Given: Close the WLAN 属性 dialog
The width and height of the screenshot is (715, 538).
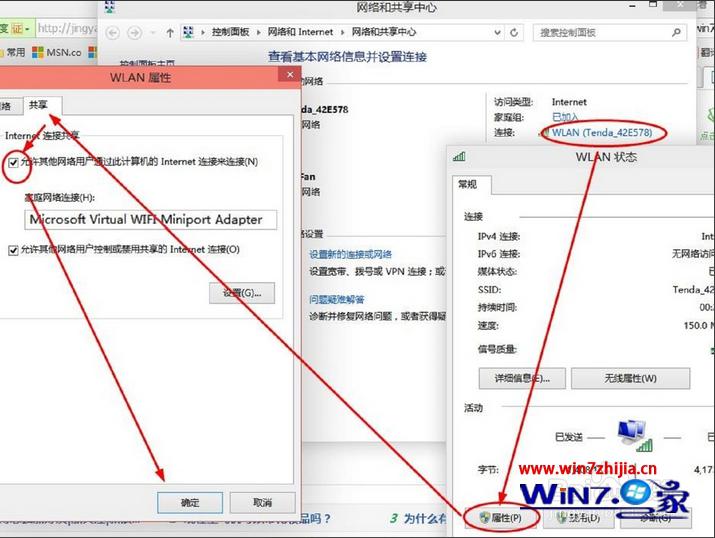Looking at the screenshot, I should [x=290, y=75].
